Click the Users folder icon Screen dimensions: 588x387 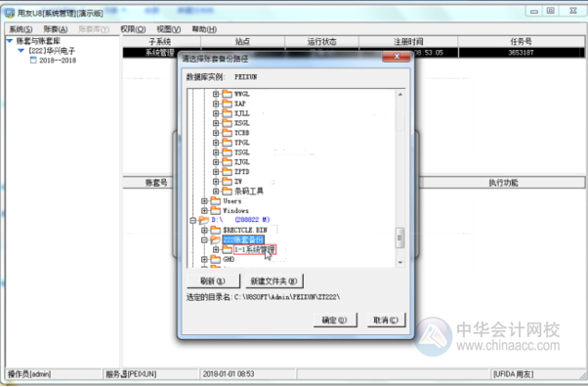215,201
